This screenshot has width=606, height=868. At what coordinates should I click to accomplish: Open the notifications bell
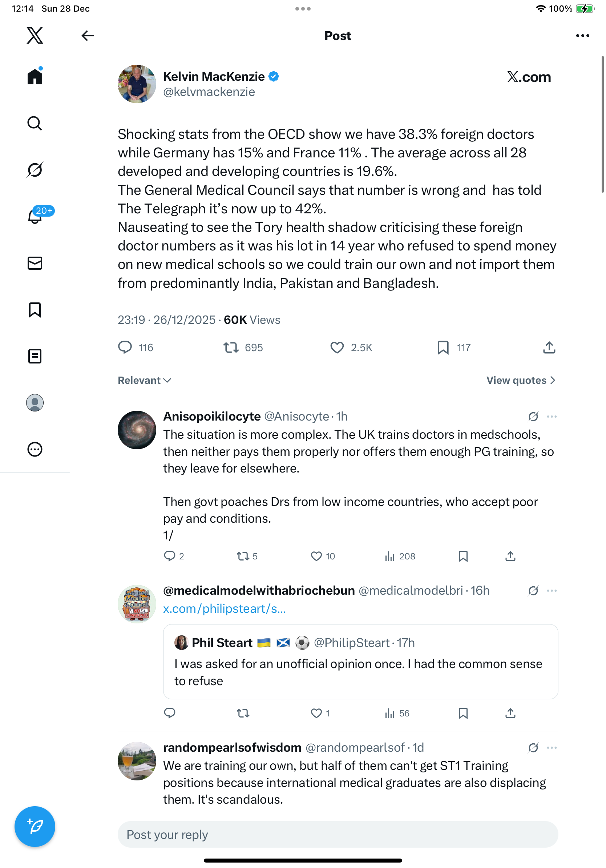coord(35,216)
